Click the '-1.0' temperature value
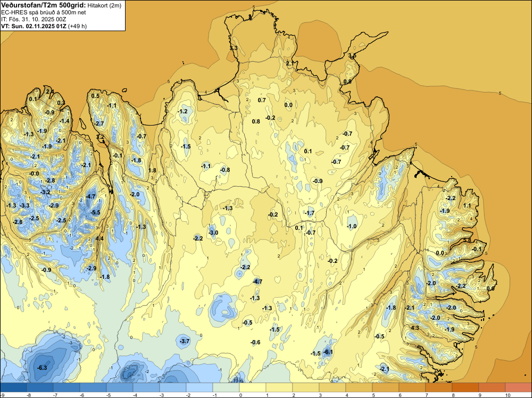 352,226
